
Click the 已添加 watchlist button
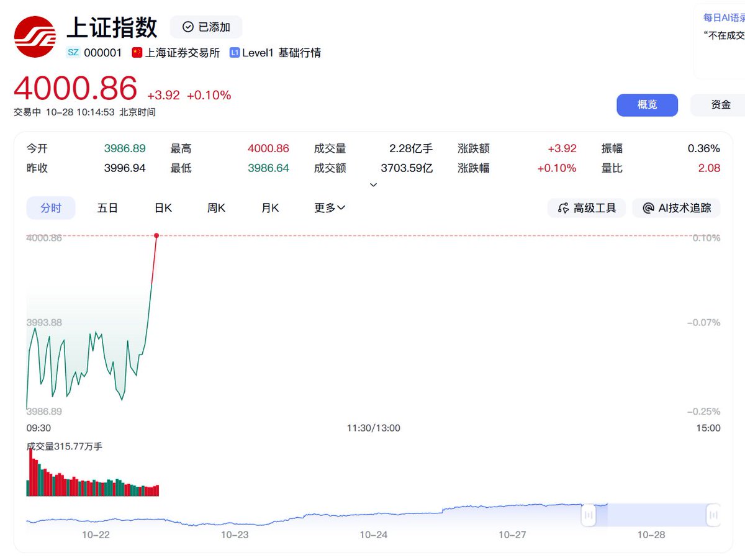tap(205, 27)
